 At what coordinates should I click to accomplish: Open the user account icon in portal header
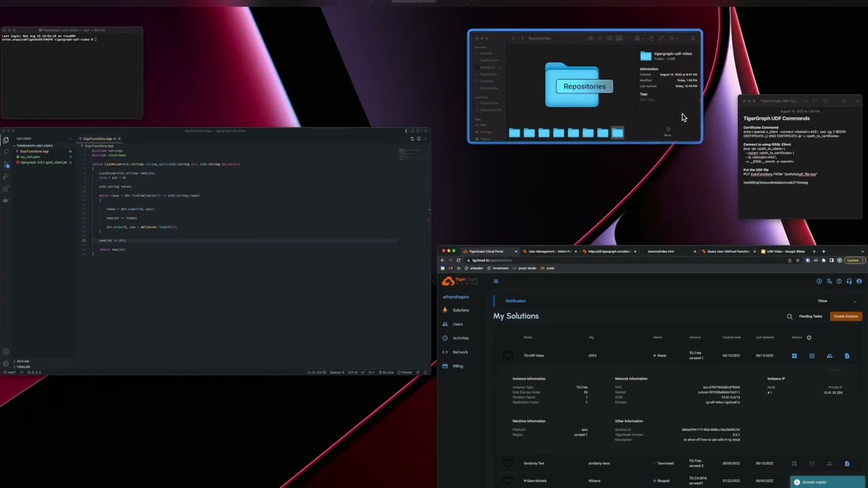[x=859, y=281]
